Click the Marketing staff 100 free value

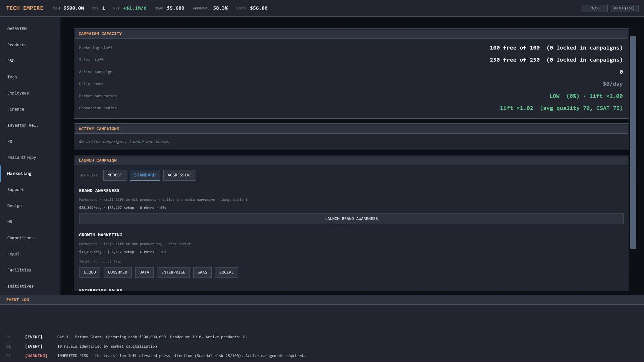(556, 48)
